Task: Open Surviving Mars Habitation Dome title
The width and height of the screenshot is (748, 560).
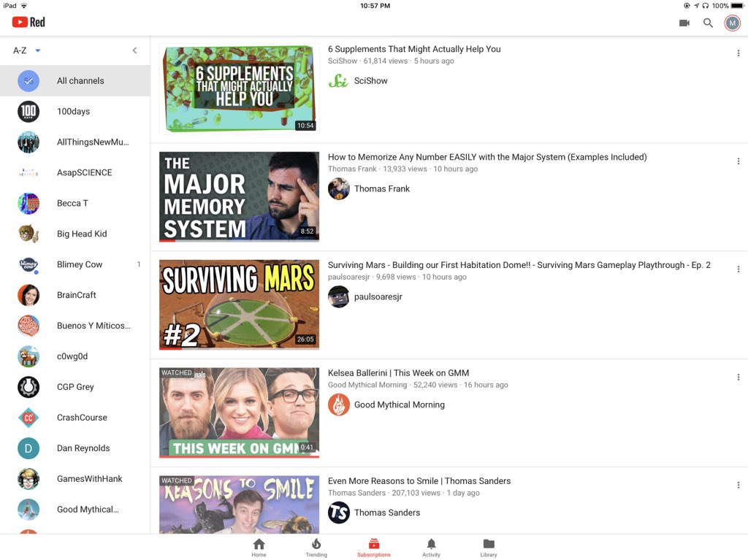Action: coord(519,265)
